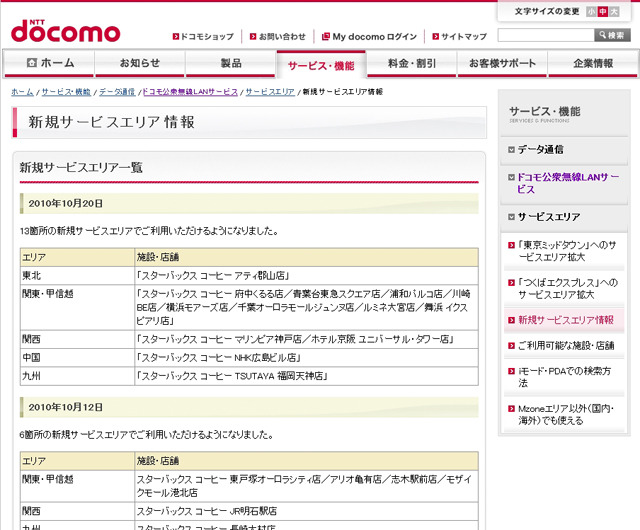Open Mzoneエリア以外でも使える link

pos(566,414)
